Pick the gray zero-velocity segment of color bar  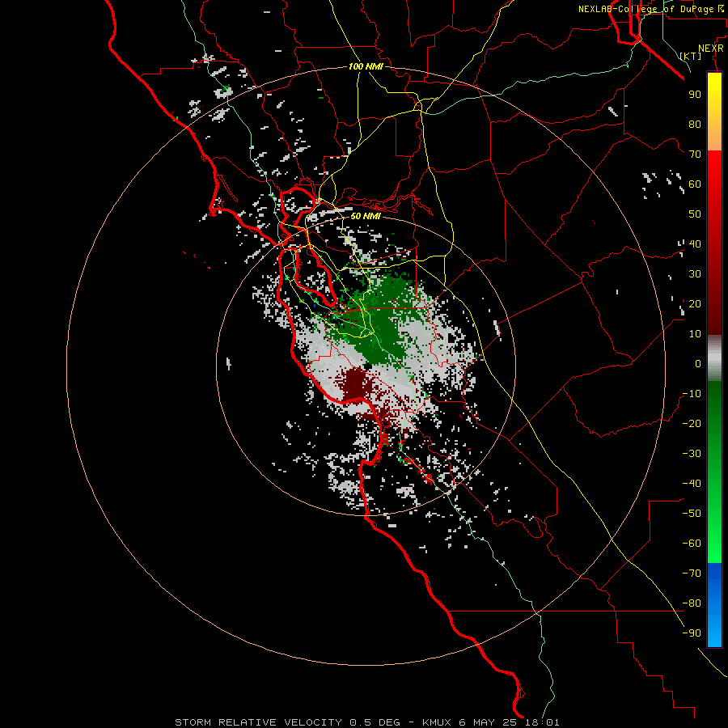(714, 358)
